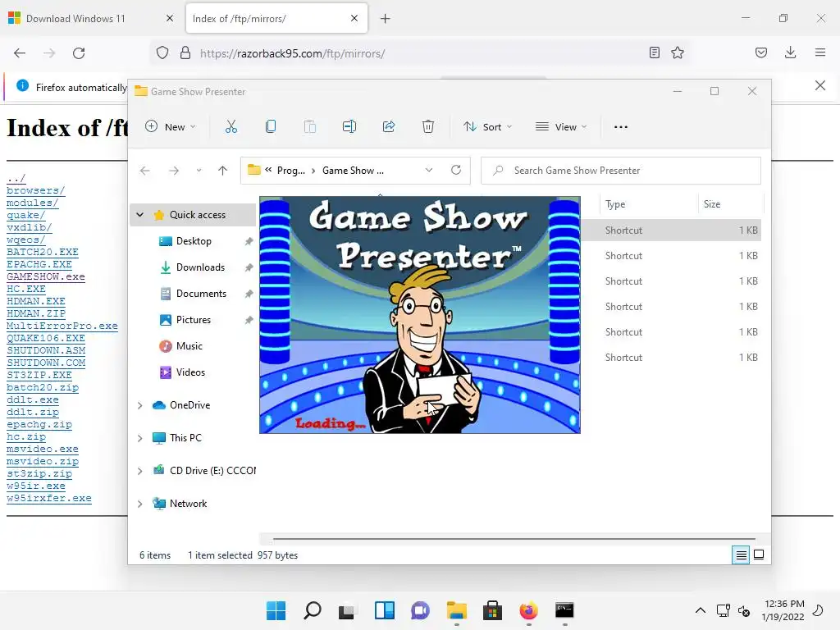Open Firefox tracking protection shield
The width and height of the screenshot is (840, 630).
[162, 52]
